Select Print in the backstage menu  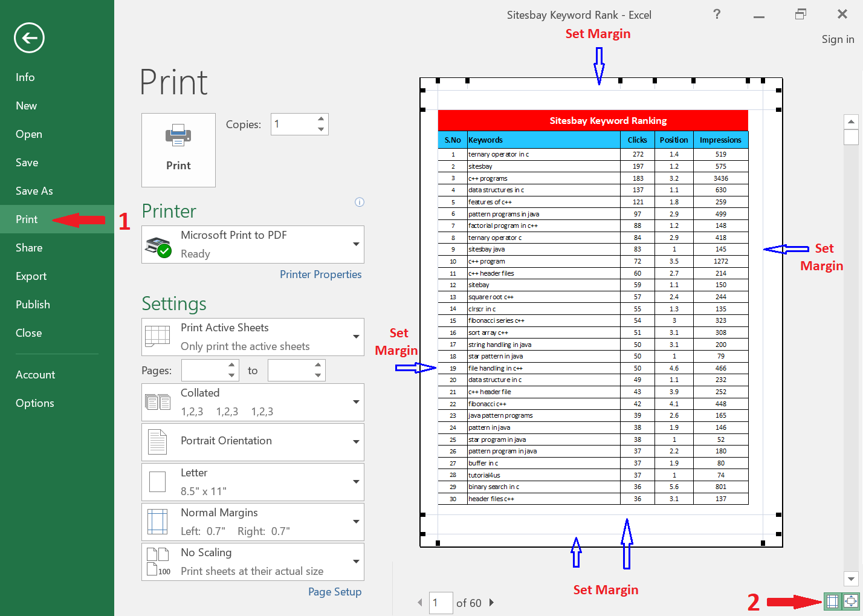tap(57, 219)
